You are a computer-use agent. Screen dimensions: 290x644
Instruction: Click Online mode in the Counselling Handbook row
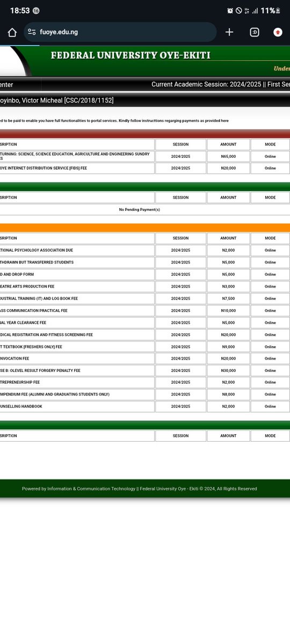point(270,406)
